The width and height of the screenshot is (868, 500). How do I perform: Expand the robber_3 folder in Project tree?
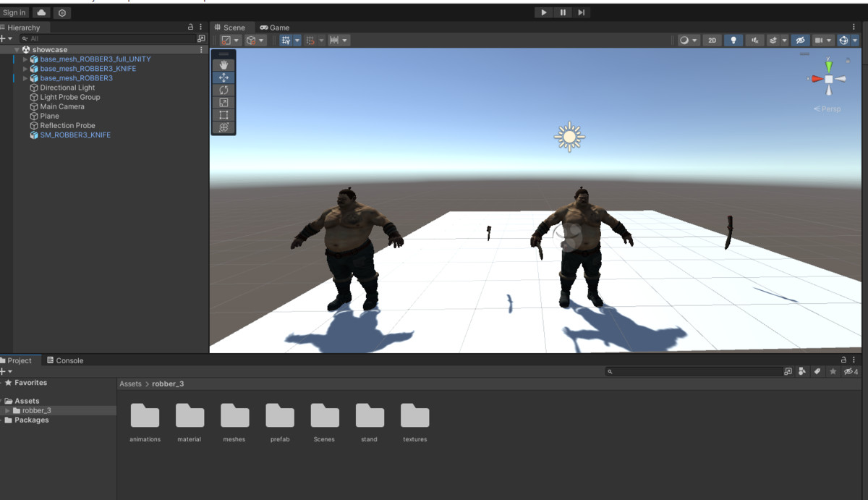[x=8, y=410]
